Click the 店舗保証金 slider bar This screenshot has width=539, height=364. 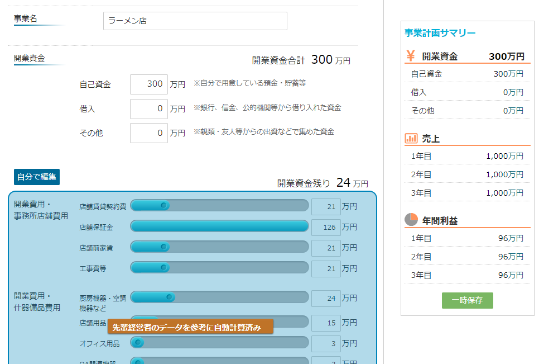coord(219,226)
